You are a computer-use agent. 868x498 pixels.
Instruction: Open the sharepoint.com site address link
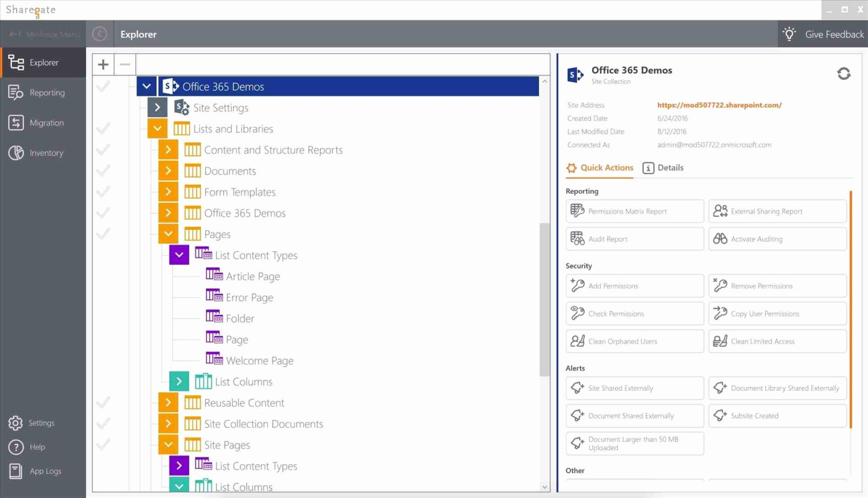tap(719, 105)
